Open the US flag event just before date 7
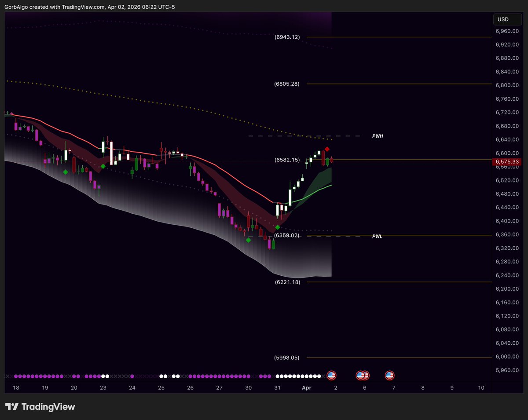Image resolution: width=528 pixels, height=420 pixels. pos(389,376)
